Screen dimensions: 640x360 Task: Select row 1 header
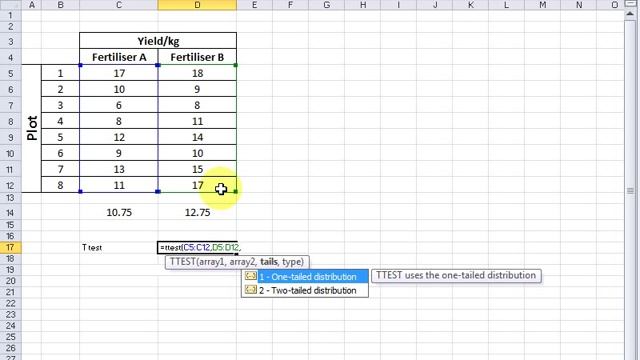tap(10, 16)
